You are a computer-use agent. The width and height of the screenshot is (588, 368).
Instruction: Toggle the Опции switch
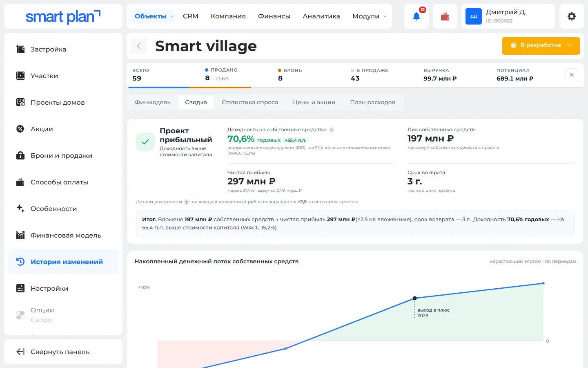click(20, 315)
